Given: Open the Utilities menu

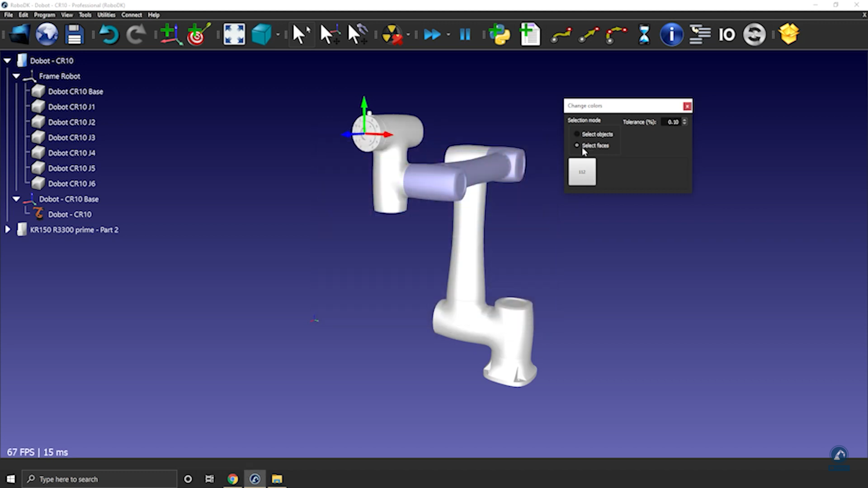Looking at the screenshot, I should 106,15.
